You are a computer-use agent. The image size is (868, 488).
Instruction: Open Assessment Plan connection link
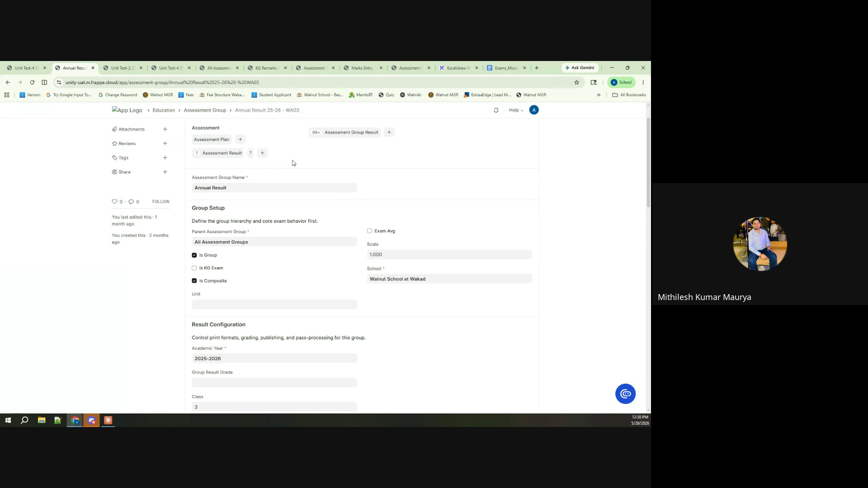click(212, 140)
